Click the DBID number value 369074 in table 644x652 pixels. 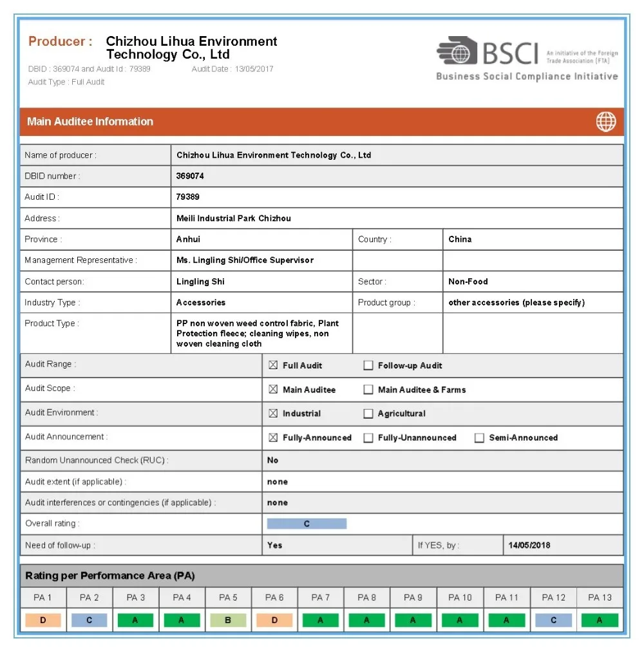point(190,176)
